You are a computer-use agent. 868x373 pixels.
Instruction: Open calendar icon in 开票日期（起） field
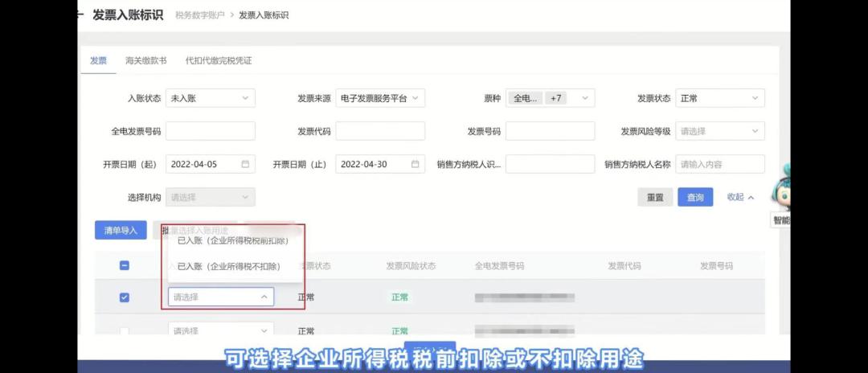click(245, 164)
